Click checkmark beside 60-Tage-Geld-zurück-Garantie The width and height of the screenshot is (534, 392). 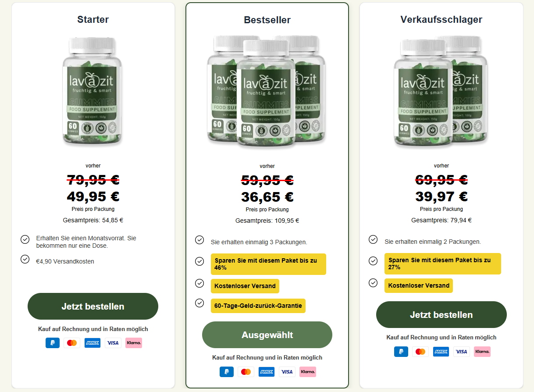point(199,303)
